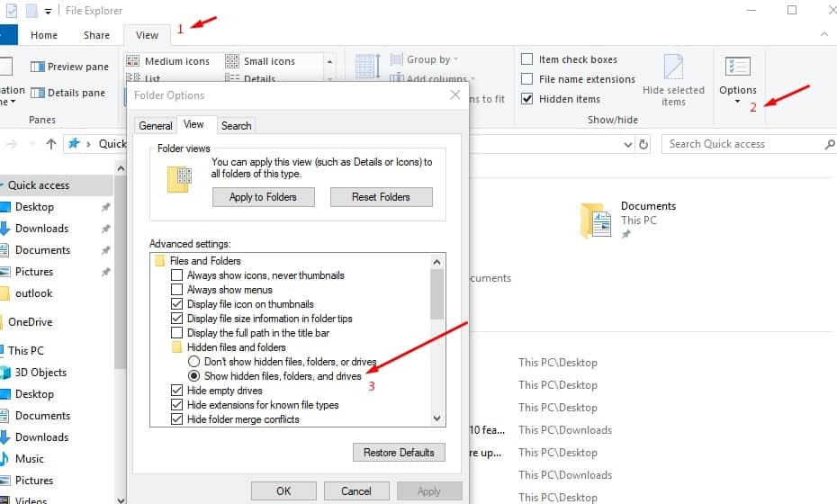Viewport: 837px width, 504px height.
Task: Uncheck Hide extensions for known file types
Action: [176, 405]
